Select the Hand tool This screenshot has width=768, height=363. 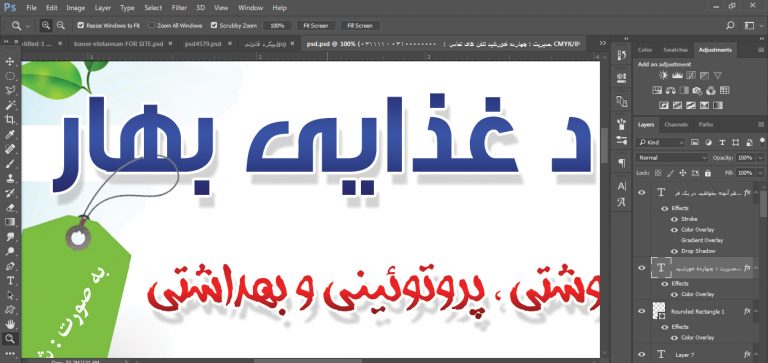pyautogui.click(x=10, y=324)
